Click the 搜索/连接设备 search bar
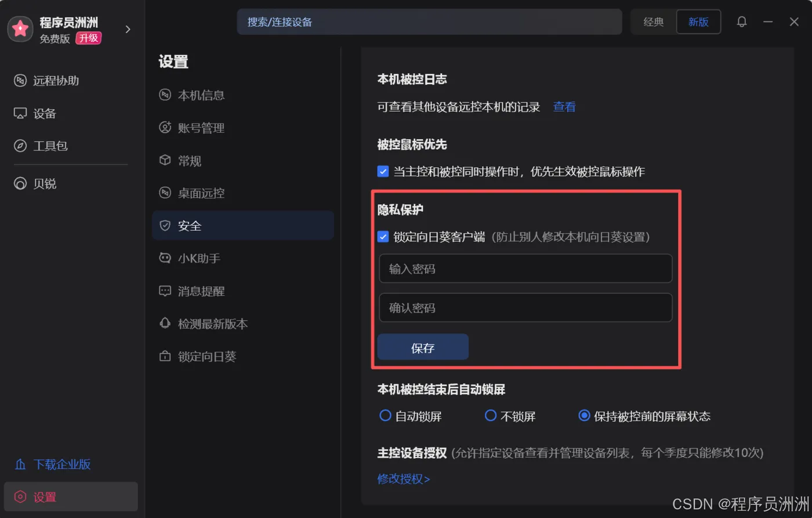This screenshot has width=812, height=518. pos(429,21)
